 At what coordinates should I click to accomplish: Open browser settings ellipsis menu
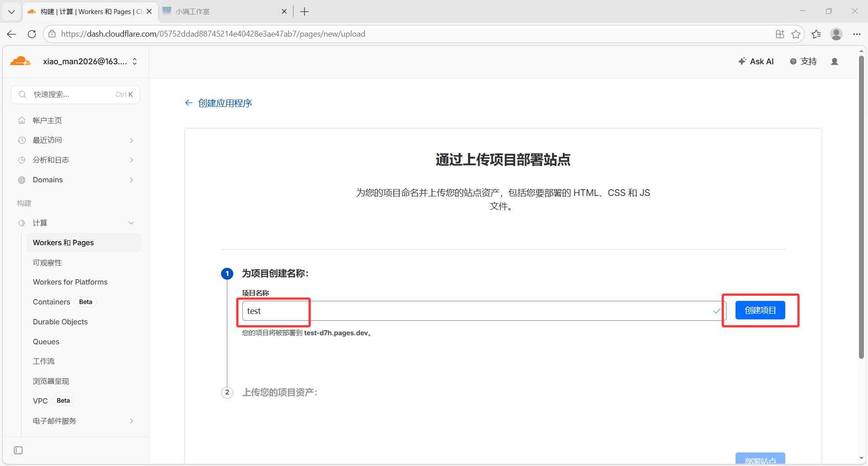(857, 34)
